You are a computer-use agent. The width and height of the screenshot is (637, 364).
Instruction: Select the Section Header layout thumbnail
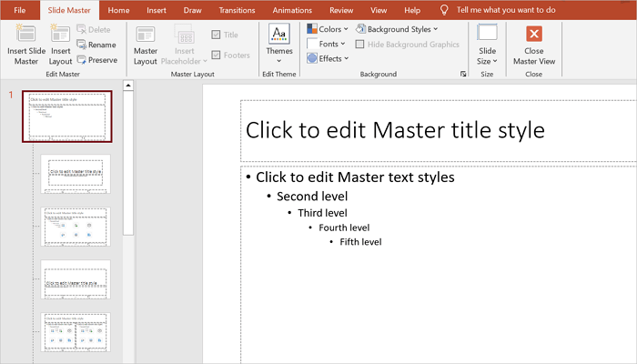[x=76, y=279]
